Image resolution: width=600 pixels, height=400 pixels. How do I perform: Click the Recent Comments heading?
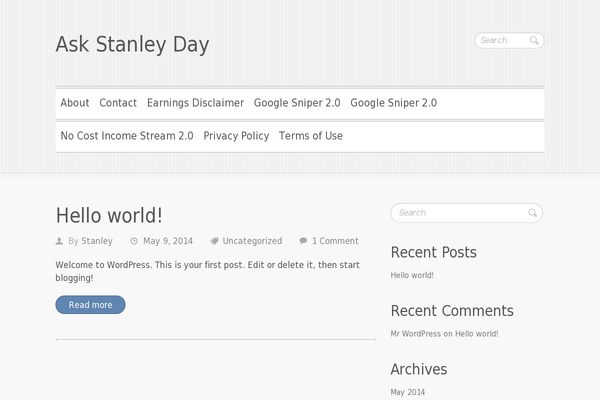[x=452, y=311]
